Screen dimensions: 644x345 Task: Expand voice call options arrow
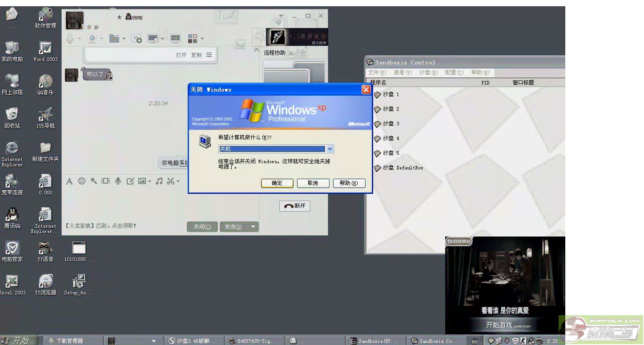(80, 39)
